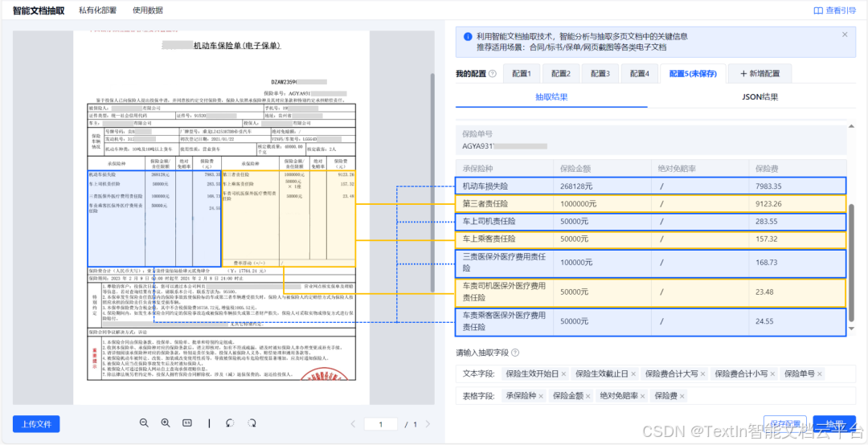Select the 机动车损失险 result row
Image resolution: width=868 pixels, height=445 pixels.
tap(650, 185)
